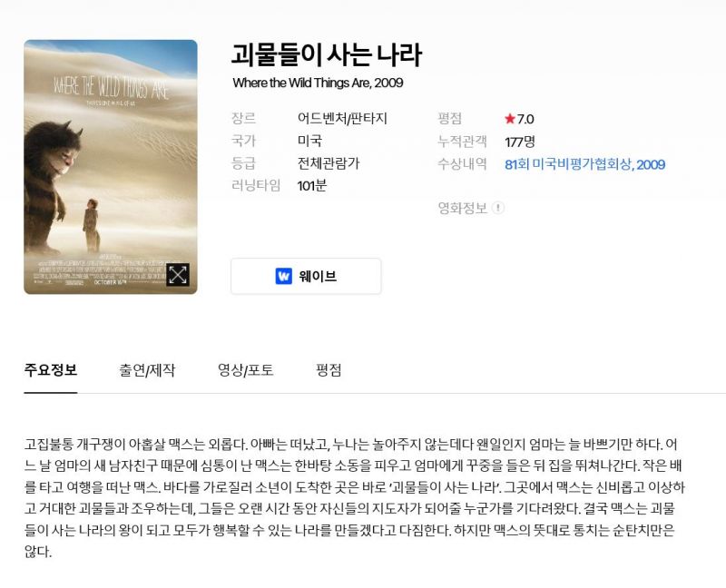Select the 주요정보 tab

(x=51, y=370)
